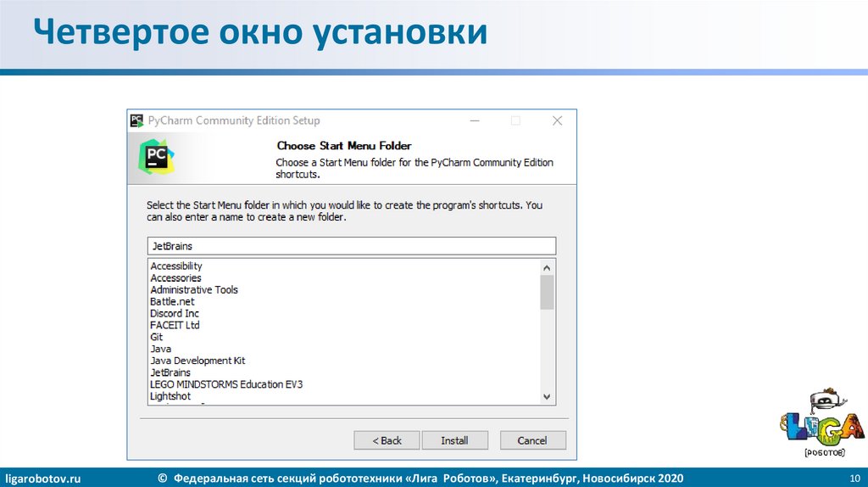Close the PyCharm Setup window
The width and height of the screenshot is (868, 487).
(x=558, y=120)
